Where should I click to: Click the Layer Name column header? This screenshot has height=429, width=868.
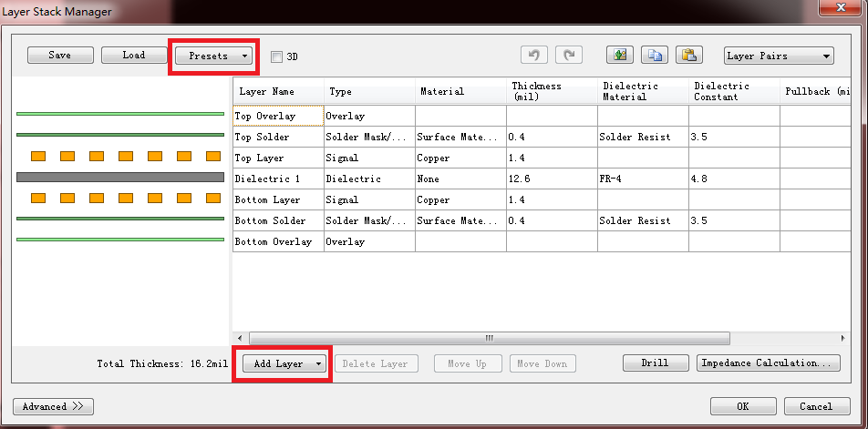(278, 91)
